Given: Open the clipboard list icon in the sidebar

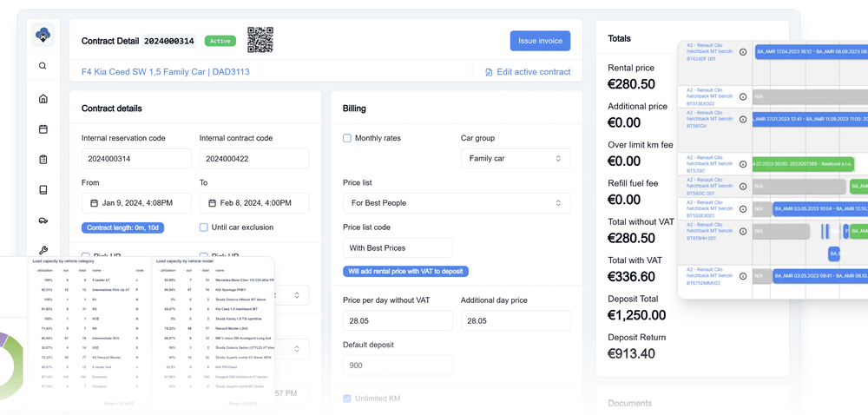Looking at the screenshot, I should pos(43,160).
